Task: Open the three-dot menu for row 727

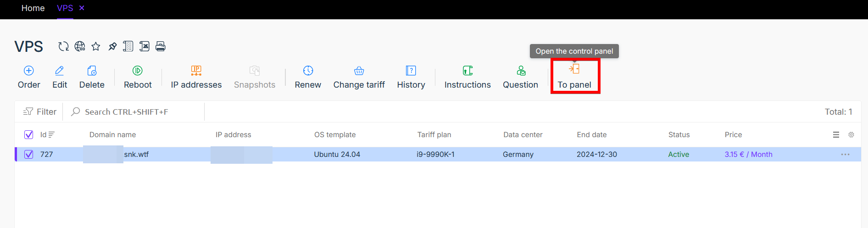Action: click(x=846, y=155)
